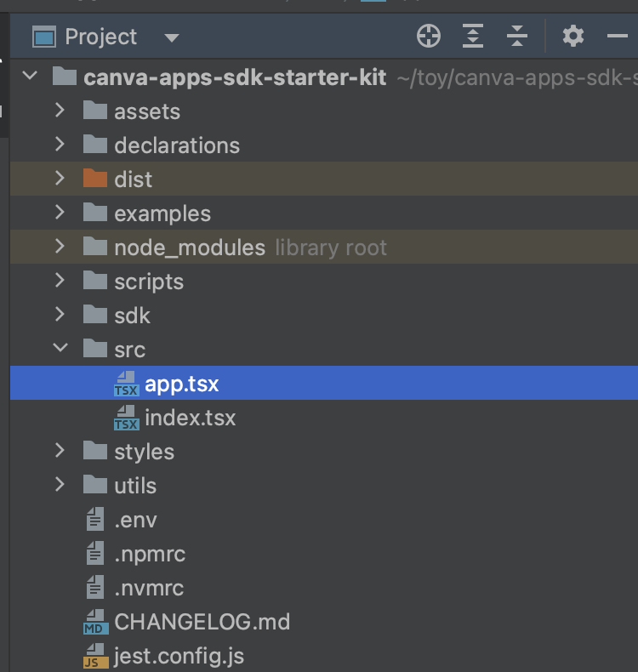Expand the examples folder chevron

60,213
